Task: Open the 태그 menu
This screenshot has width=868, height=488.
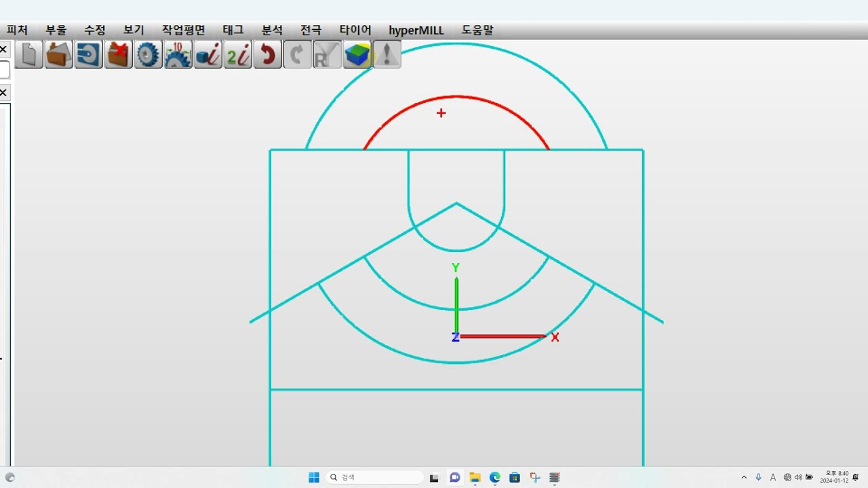Action: (233, 30)
